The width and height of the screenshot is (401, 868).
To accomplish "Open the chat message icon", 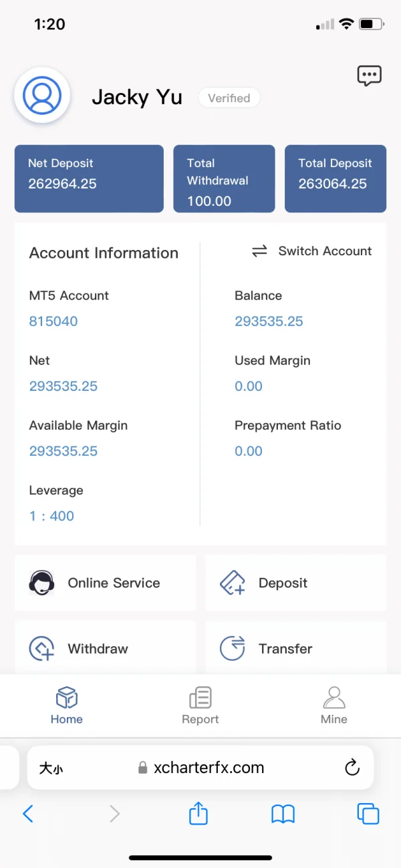I will [369, 76].
